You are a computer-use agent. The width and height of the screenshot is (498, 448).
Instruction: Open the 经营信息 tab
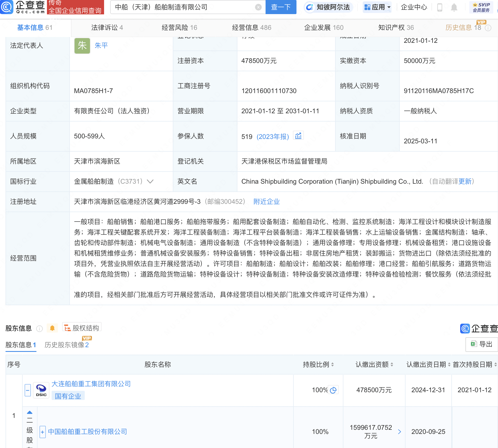tap(252, 28)
